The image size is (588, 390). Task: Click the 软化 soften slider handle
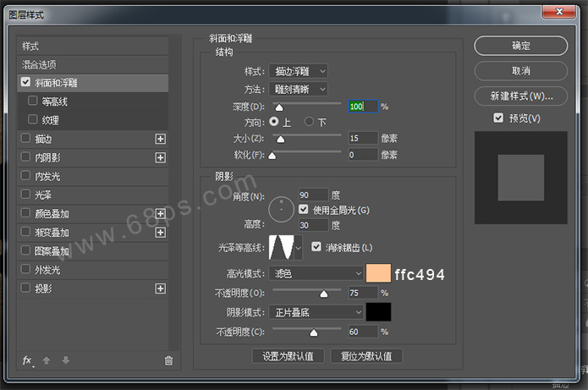click(x=272, y=156)
